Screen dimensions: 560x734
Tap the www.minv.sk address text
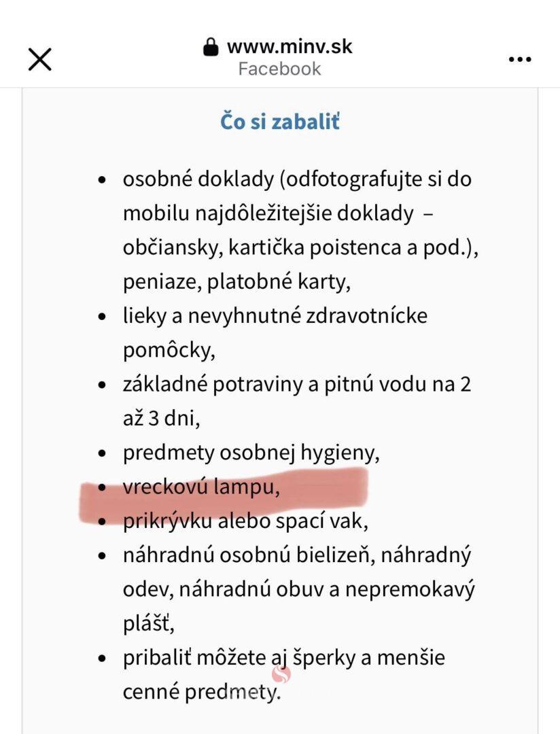tap(290, 47)
